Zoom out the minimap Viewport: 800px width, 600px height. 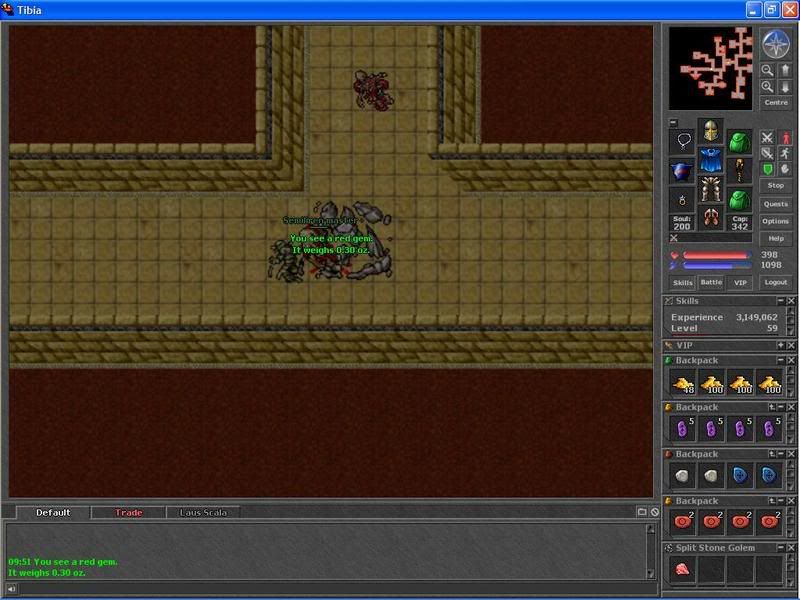pos(767,70)
